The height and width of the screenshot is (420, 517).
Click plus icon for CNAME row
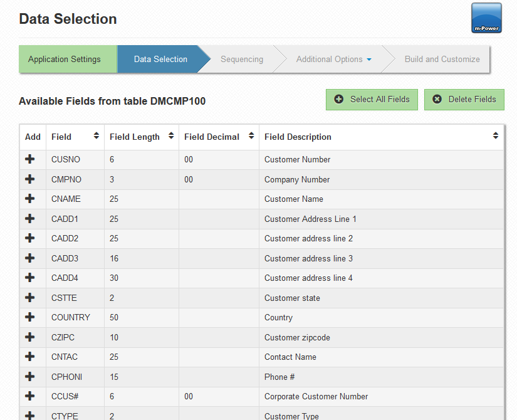coord(29,199)
